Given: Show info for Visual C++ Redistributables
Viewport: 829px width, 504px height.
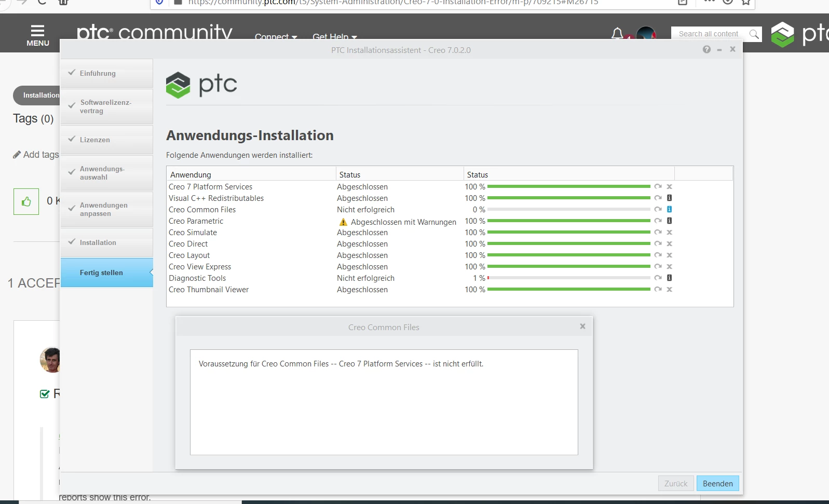Looking at the screenshot, I should (x=669, y=198).
